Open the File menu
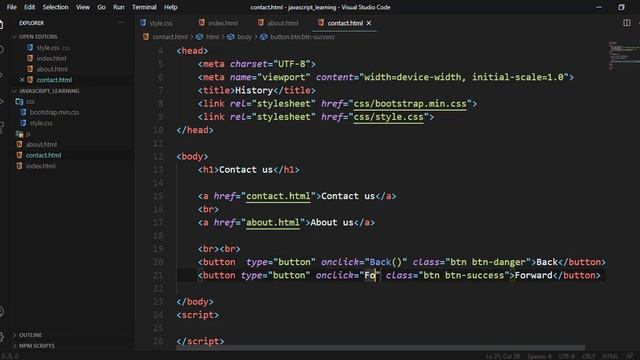Viewport: 640px width, 360px height. click(12, 7)
